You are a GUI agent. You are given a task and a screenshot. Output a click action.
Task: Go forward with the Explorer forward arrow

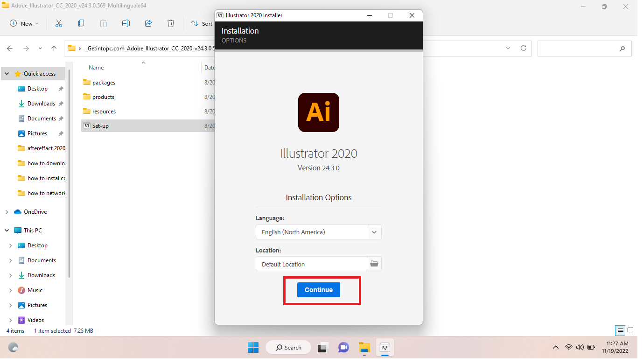tap(26, 48)
